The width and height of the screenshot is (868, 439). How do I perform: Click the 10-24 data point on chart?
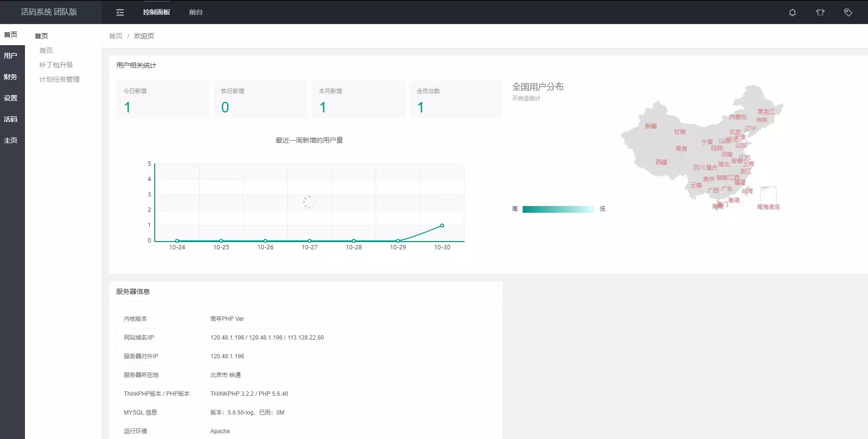point(177,241)
